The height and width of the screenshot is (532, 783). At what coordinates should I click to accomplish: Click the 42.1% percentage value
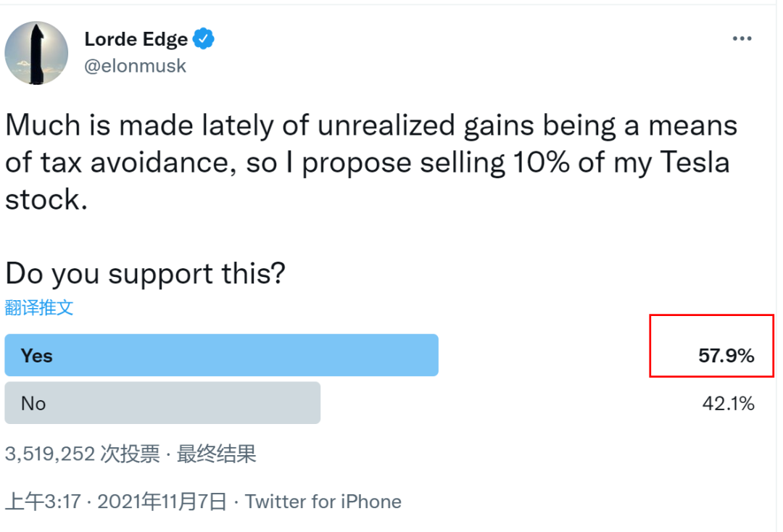(729, 404)
